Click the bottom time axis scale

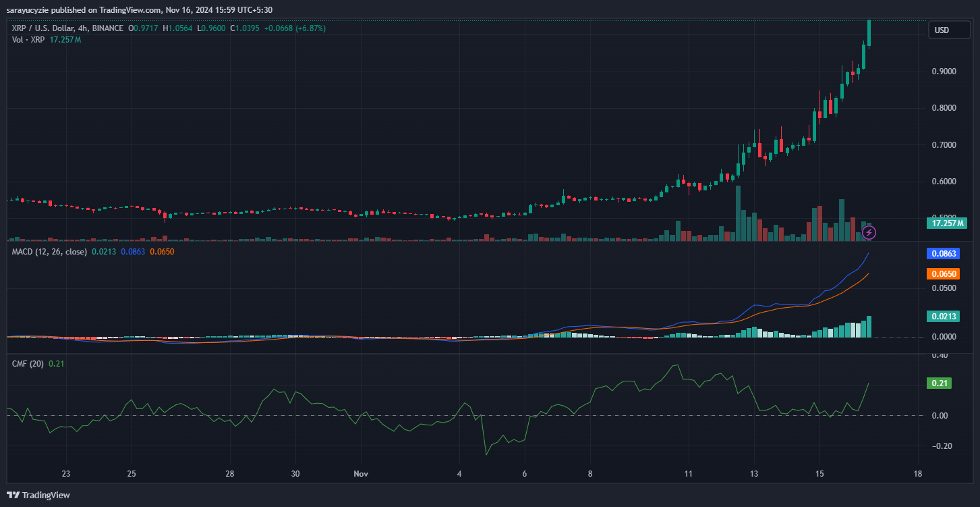click(x=472, y=474)
